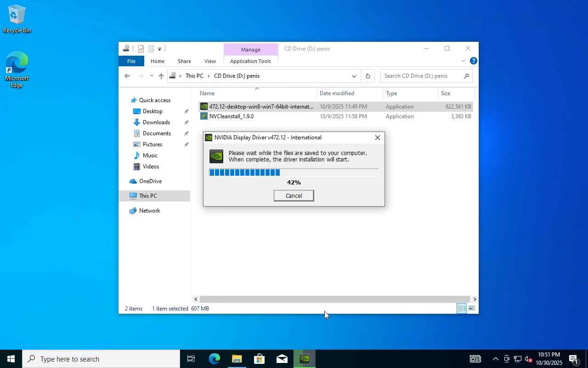The height and width of the screenshot is (368, 588).
Task: Open the Mail app from the taskbar
Action: click(x=282, y=359)
